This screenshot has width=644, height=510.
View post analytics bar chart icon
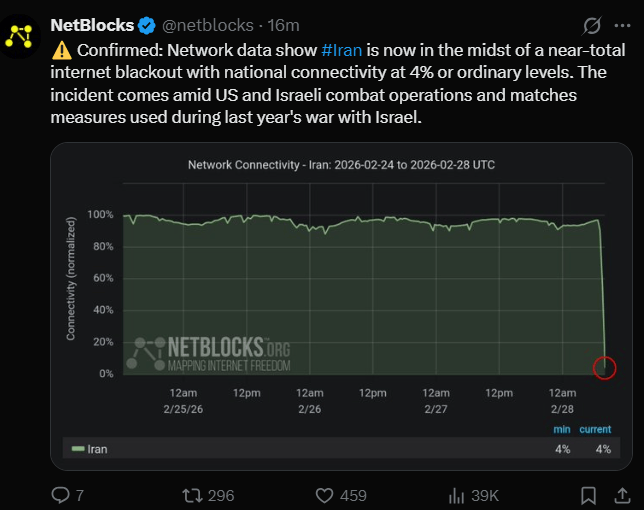point(458,495)
